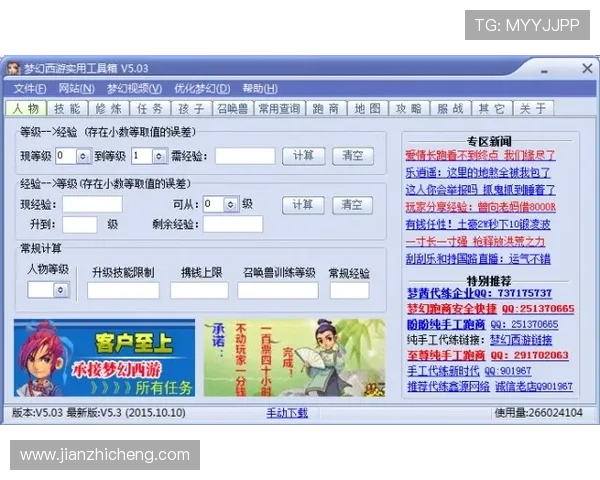Adjust the 到等级 spinner arrows
Viewport: 600px width, 480px height.
pos(159,156)
